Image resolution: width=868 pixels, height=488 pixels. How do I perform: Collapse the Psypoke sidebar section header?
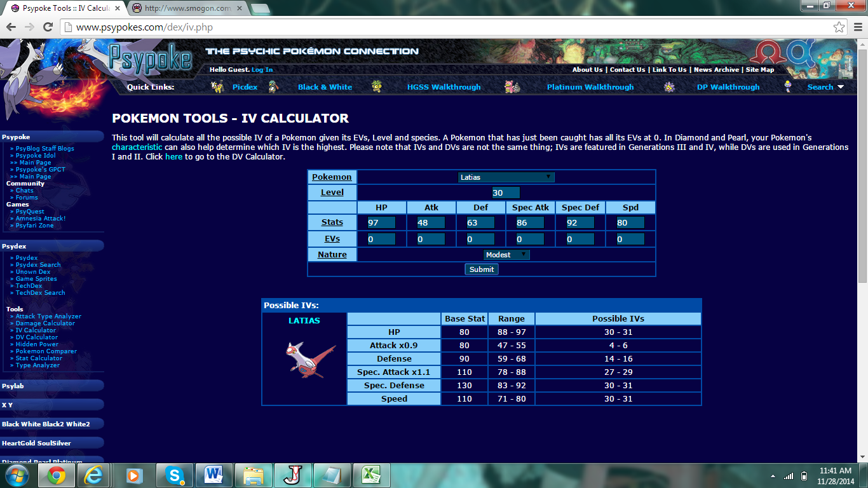(52, 137)
